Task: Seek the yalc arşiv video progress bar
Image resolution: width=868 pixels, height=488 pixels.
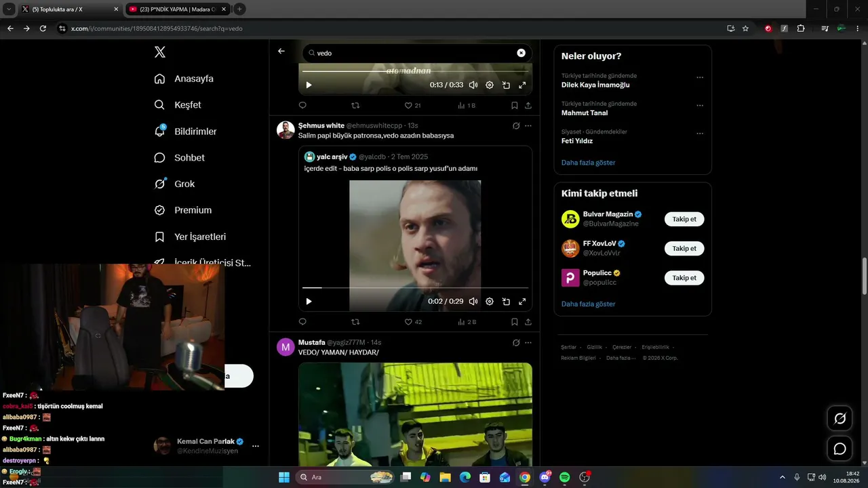Action: [415, 287]
